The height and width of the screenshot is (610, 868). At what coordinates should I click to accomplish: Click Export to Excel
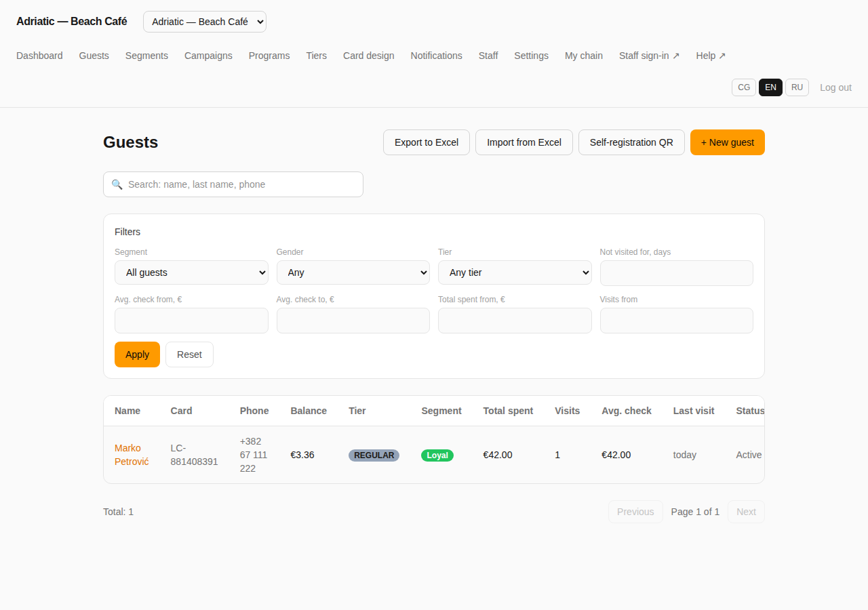pyautogui.click(x=427, y=142)
